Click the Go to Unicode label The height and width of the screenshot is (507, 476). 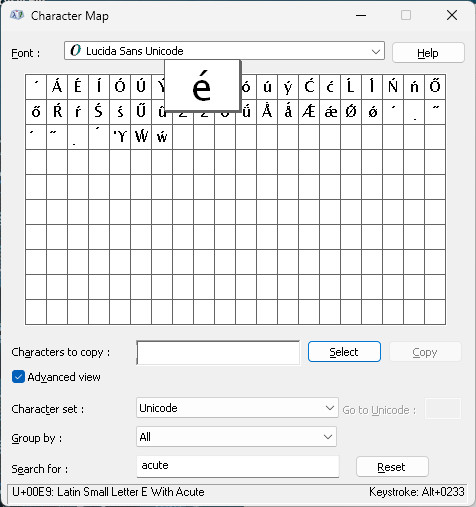pyautogui.click(x=379, y=410)
